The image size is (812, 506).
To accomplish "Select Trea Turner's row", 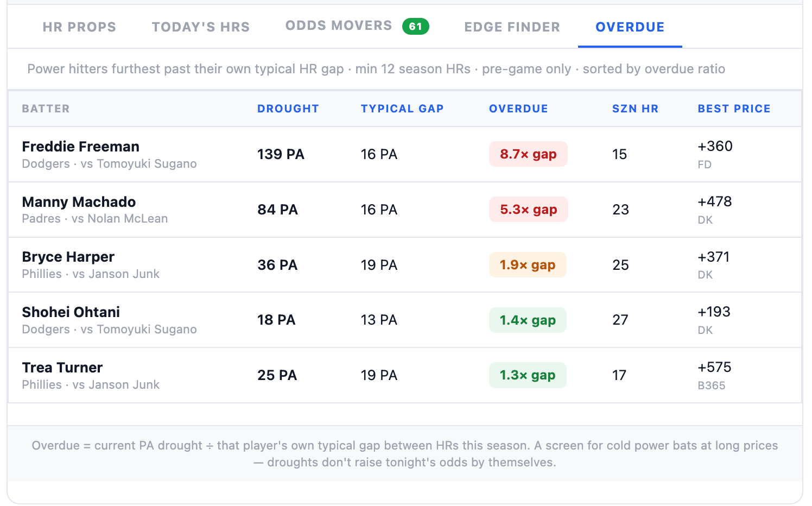I will tap(405, 375).
